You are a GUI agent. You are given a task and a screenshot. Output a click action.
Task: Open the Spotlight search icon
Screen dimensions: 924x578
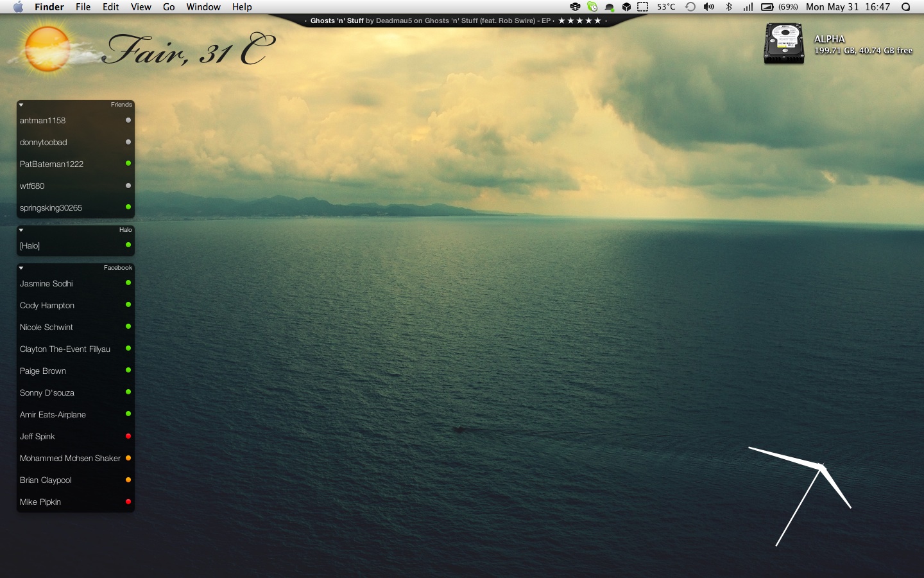click(905, 7)
